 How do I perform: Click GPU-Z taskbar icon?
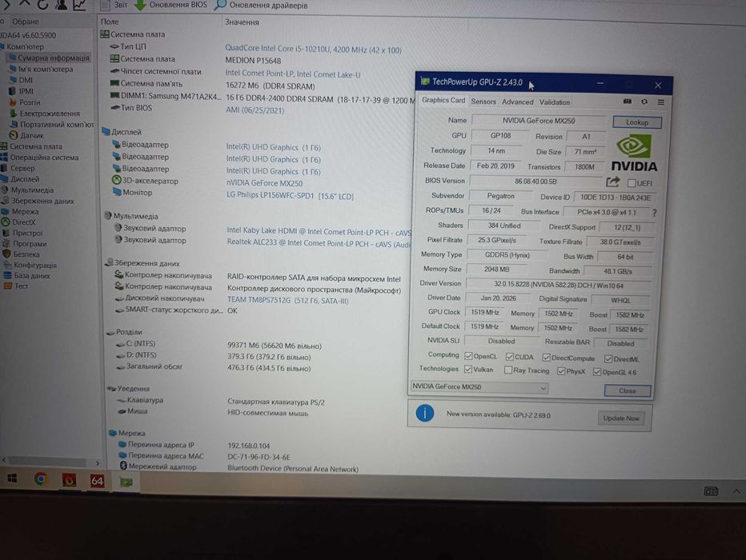pos(126,482)
